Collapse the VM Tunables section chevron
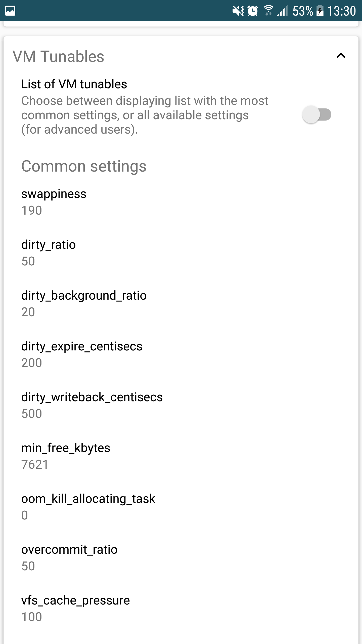362x644 pixels. pos(341,56)
